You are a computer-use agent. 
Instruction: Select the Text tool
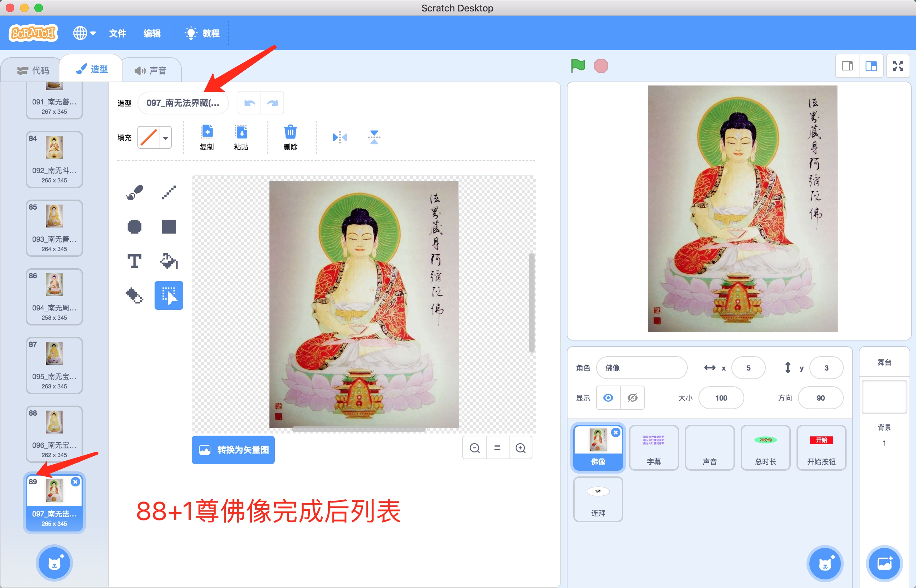point(135,261)
